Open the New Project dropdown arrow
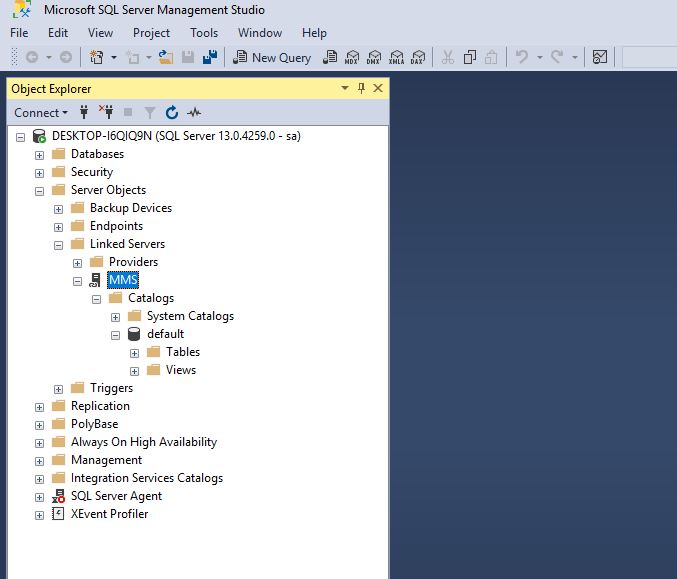 point(114,57)
